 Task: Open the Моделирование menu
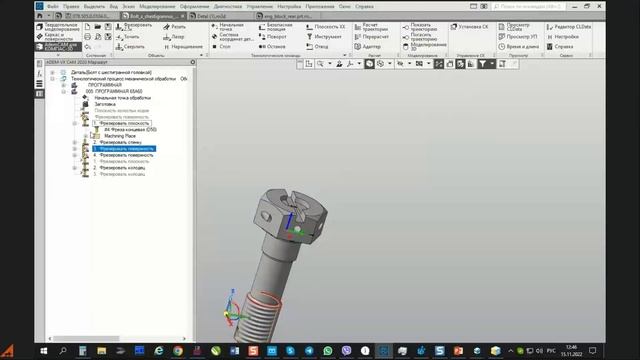click(x=157, y=6)
